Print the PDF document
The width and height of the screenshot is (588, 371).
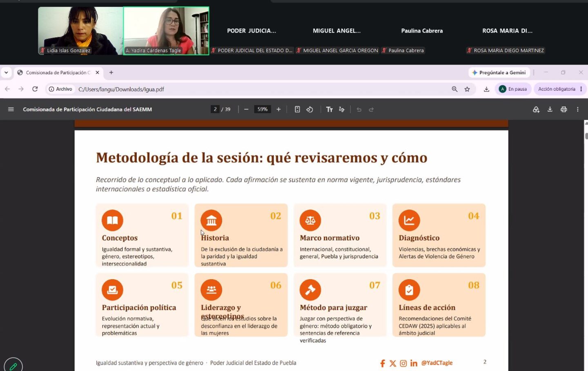click(x=564, y=109)
